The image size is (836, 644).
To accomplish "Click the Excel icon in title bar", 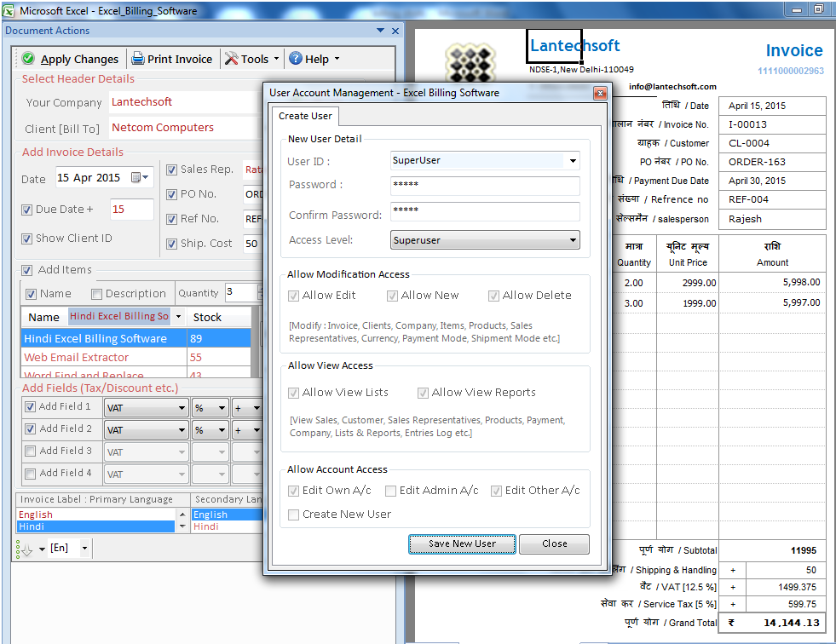I will tap(9, 10).
